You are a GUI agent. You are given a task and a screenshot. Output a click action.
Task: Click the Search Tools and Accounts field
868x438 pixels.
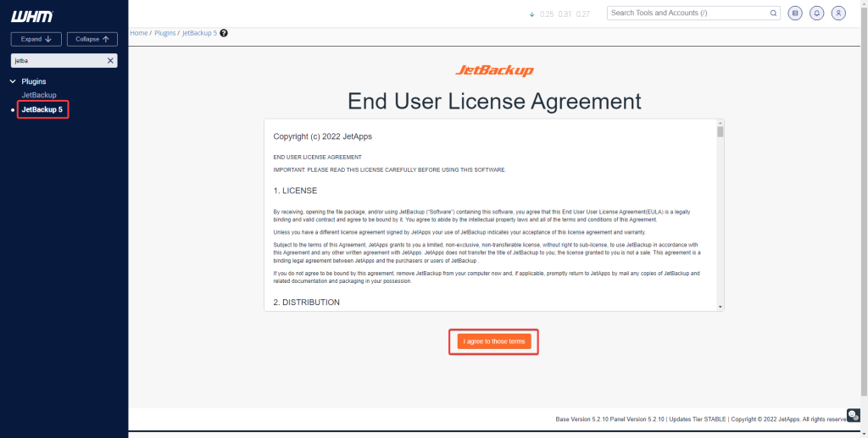click(695, 13)
